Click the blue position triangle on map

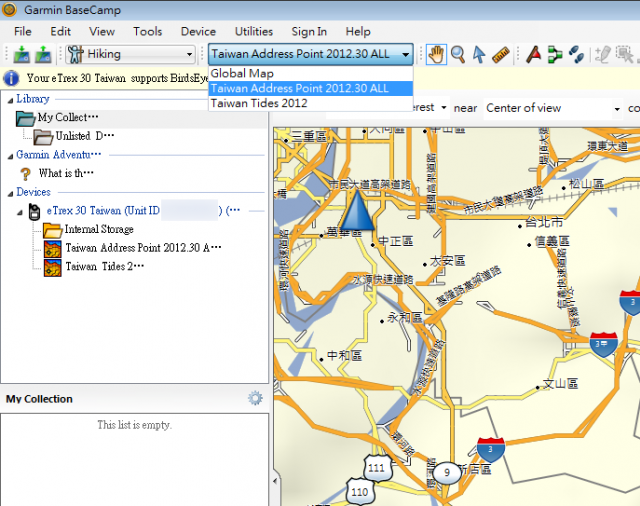pyautogui.click(x=357, y=211)
